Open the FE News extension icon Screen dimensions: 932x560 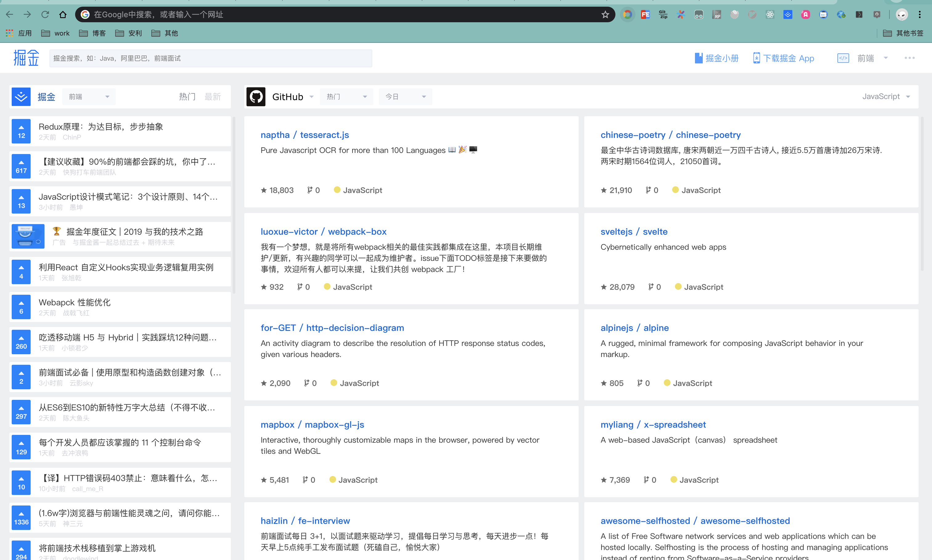point(645,14)
